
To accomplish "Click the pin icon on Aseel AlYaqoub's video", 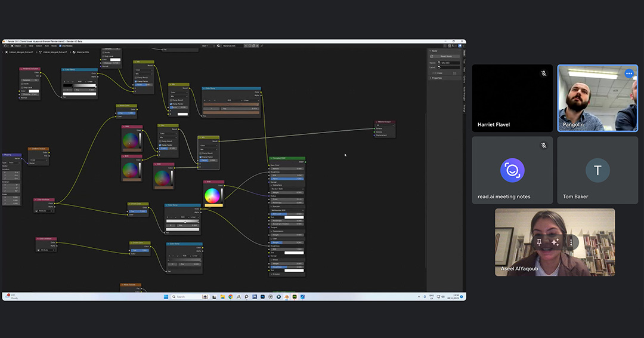I will [539, 242].
